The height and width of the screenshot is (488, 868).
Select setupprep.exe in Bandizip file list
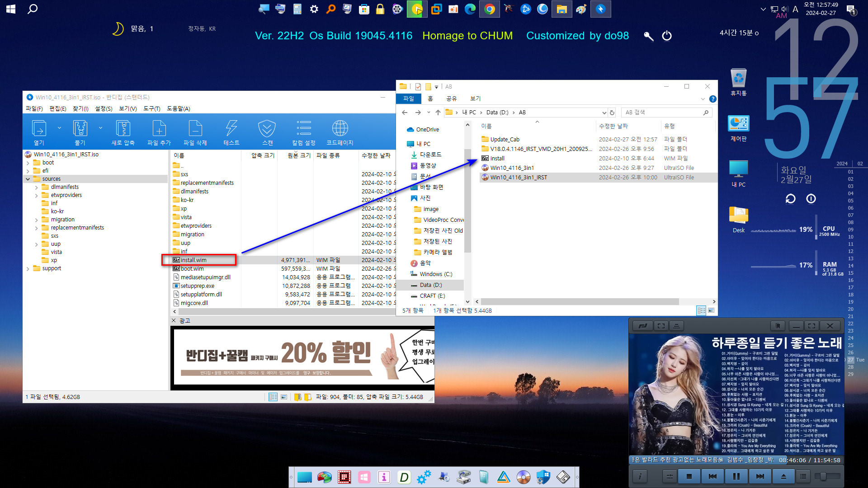198,286
